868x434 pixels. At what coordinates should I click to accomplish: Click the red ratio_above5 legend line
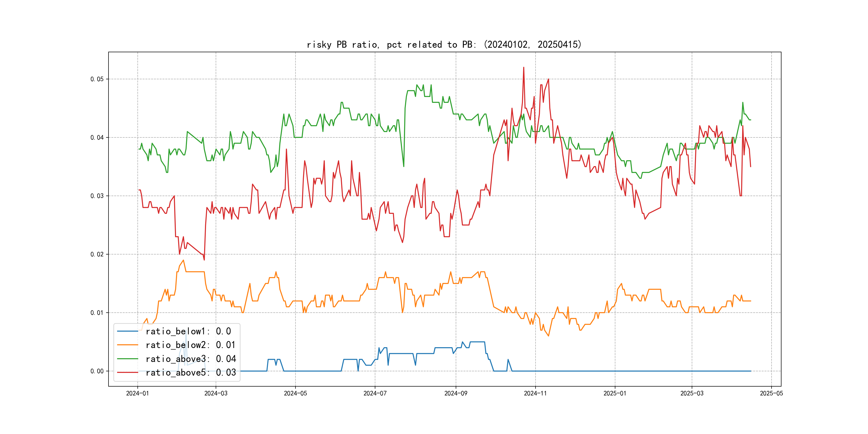[x=127, y=372]
